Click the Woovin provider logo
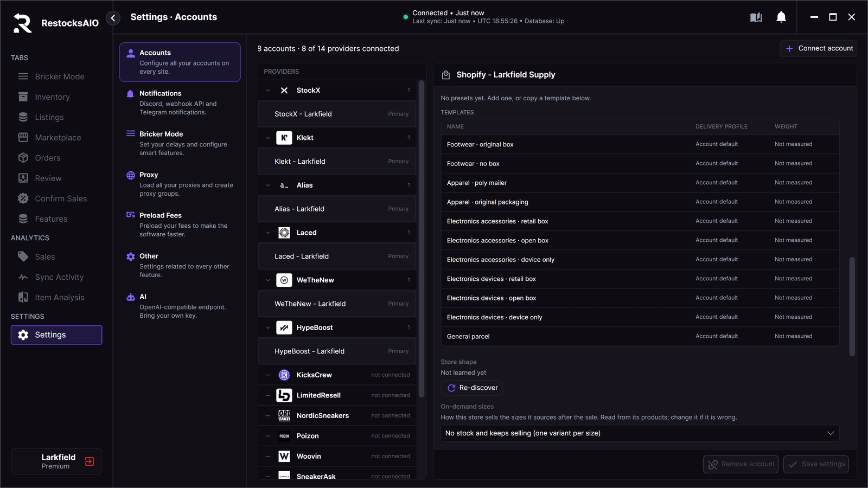Viewport: 868px width, 488px height. point(284,456)
